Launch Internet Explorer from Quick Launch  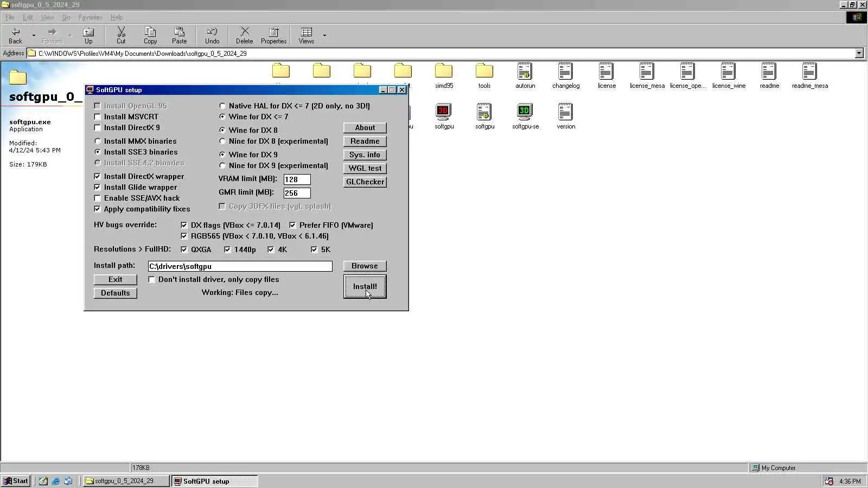click(x=55, y=481)
